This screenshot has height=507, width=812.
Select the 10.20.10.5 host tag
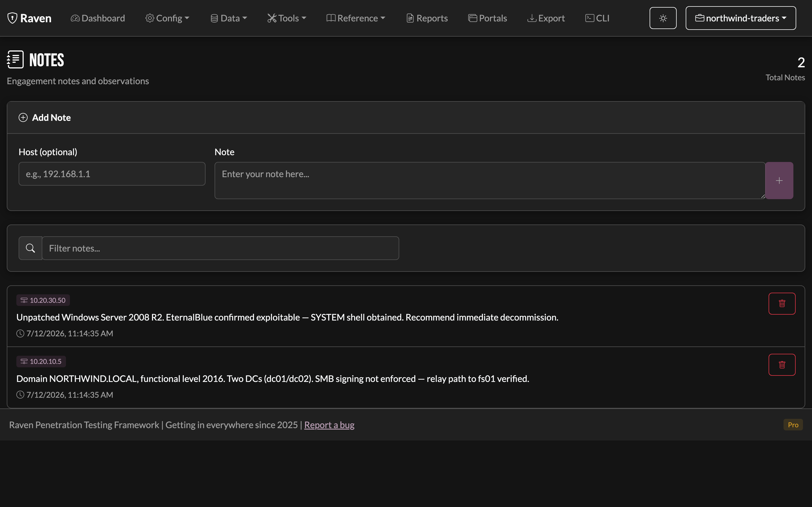tap(41, 361)
